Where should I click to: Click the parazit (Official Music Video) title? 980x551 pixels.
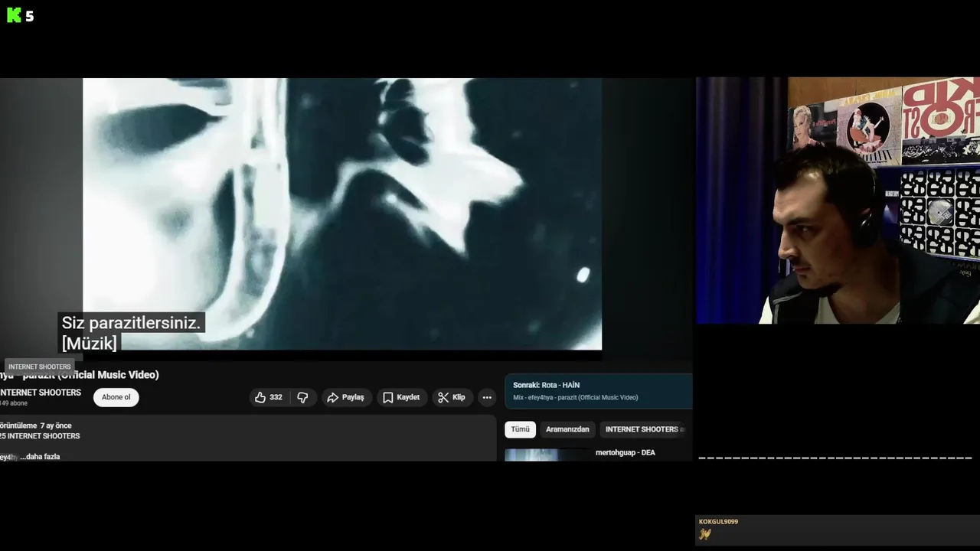coord(80,374)
